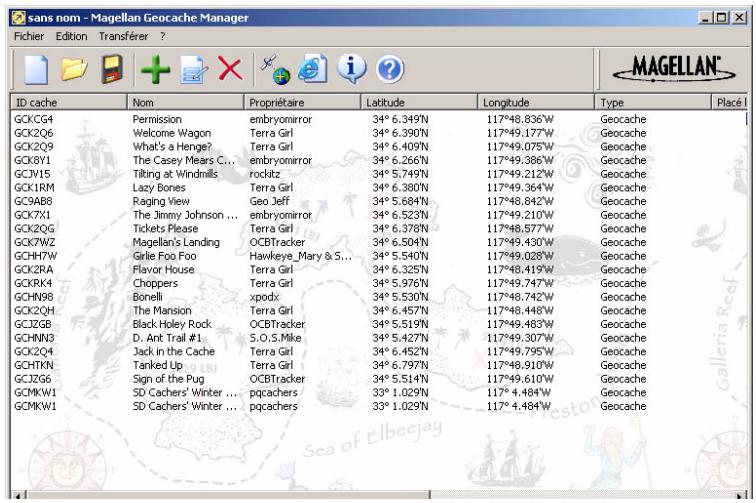
Task: Click the scroll left arrow
Action: tap(19, 495)
